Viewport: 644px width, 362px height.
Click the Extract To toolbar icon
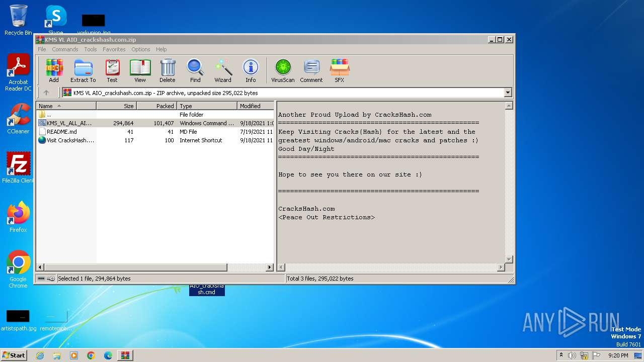point(83,70)
